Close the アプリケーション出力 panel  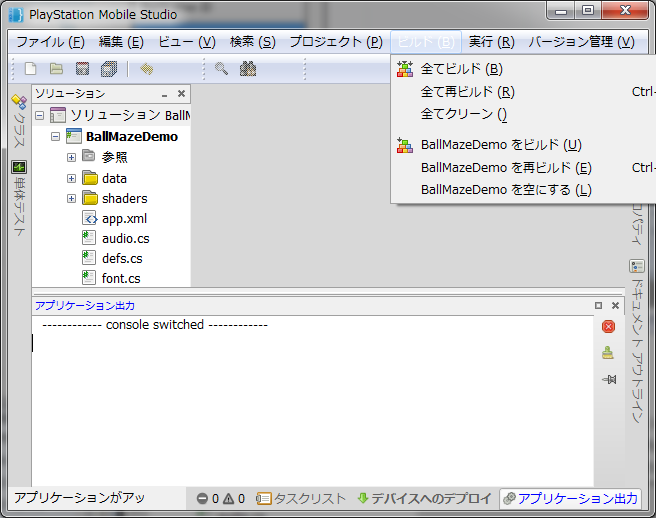point(615,305)
